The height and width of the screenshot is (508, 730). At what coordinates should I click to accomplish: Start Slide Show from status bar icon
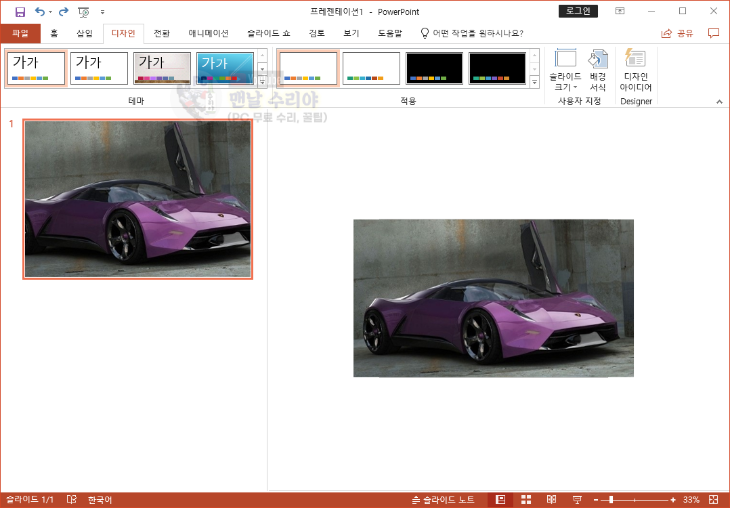(577, 500)
